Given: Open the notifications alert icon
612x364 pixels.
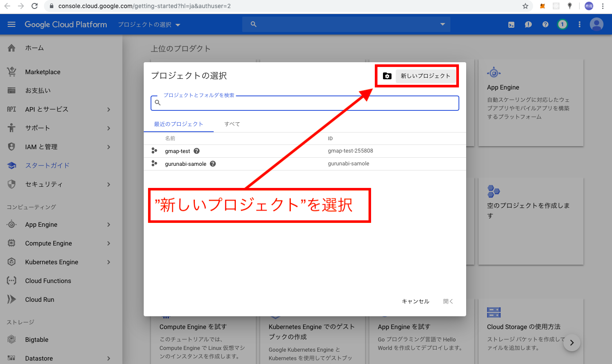Looking at the screenshot, I should [528, 24].
